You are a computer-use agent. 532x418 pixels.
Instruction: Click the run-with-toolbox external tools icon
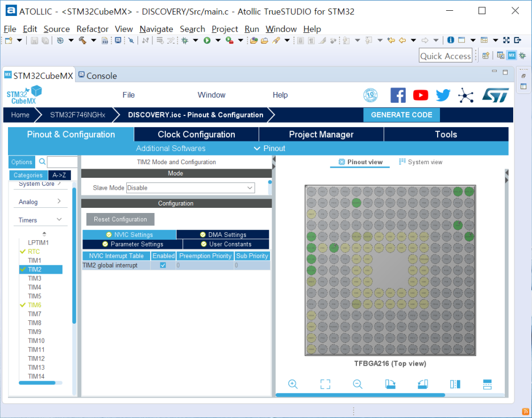click(230, 40)
